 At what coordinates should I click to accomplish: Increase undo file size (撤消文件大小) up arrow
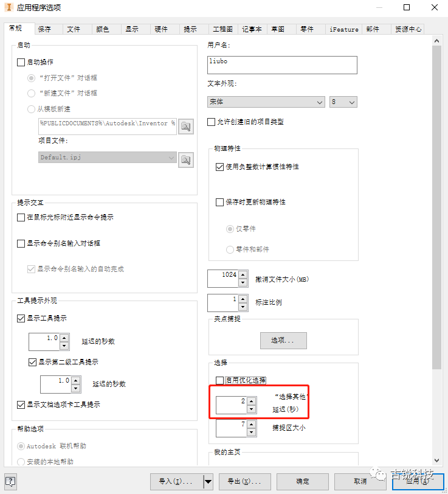coord(243,275)
